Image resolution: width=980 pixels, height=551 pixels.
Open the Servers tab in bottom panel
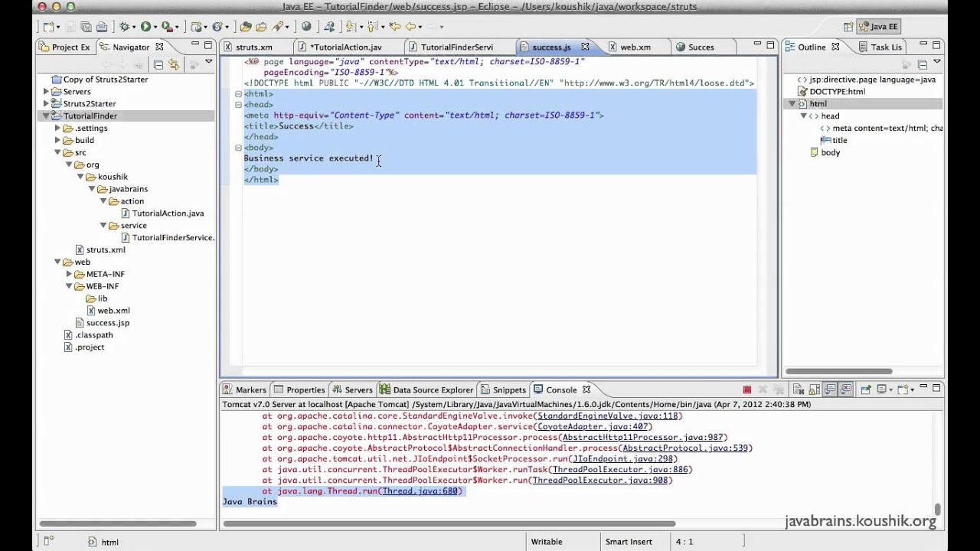point(352,390)
